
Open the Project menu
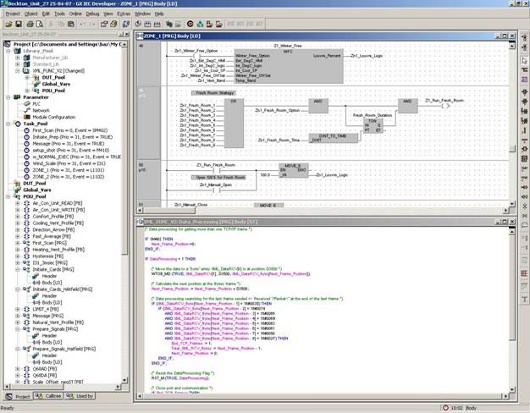coord(13,14)
